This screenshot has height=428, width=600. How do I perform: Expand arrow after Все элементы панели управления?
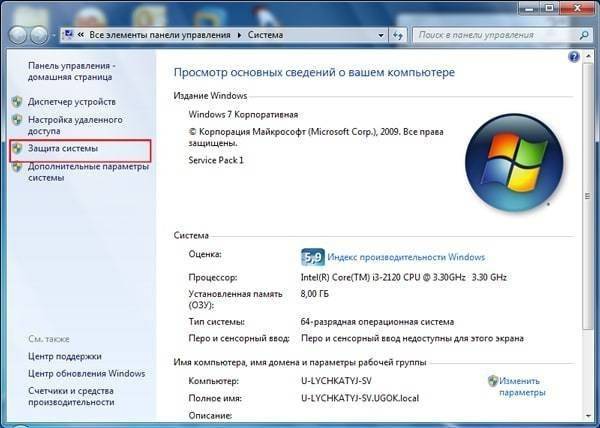(x=239, y=35)
